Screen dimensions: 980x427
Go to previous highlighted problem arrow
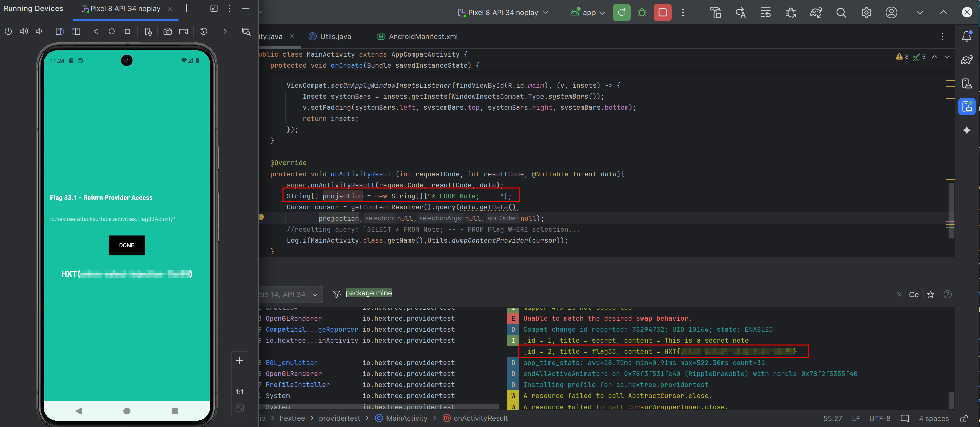click(x=934, y=57)
